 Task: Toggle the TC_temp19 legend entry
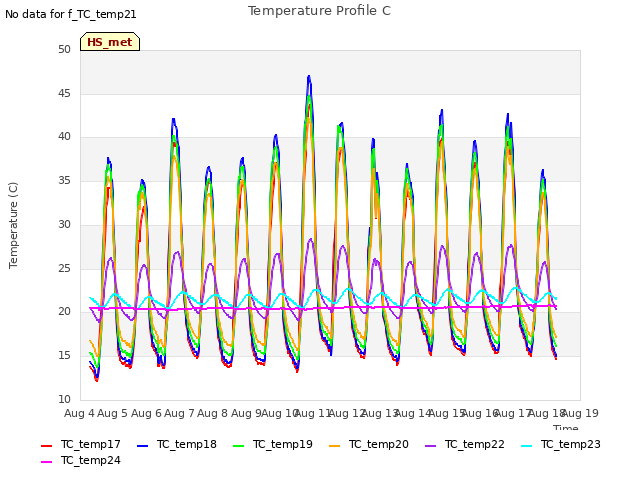pyautogui.click(x=273, y=444)
